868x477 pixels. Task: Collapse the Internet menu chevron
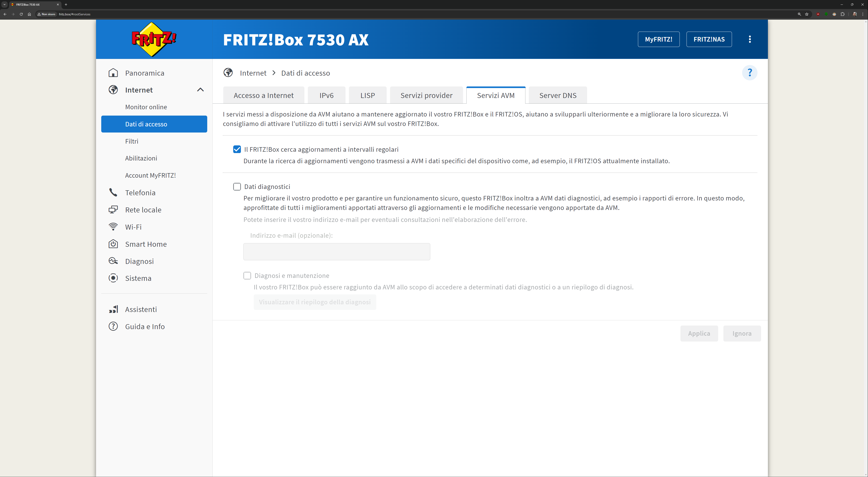tap(200, 90)
